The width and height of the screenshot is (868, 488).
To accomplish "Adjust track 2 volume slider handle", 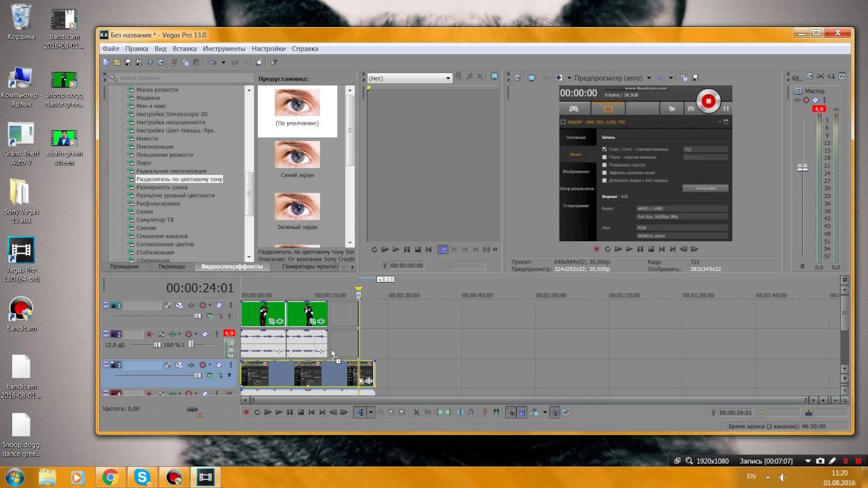I will coord(158,345).
